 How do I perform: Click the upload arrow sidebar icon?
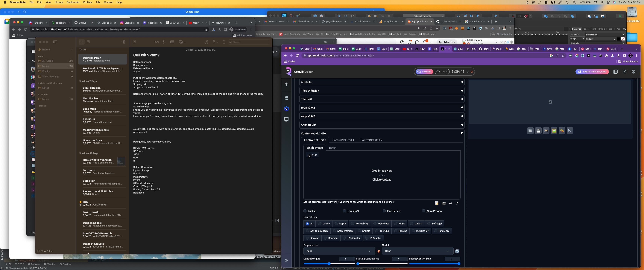[286, 84]
